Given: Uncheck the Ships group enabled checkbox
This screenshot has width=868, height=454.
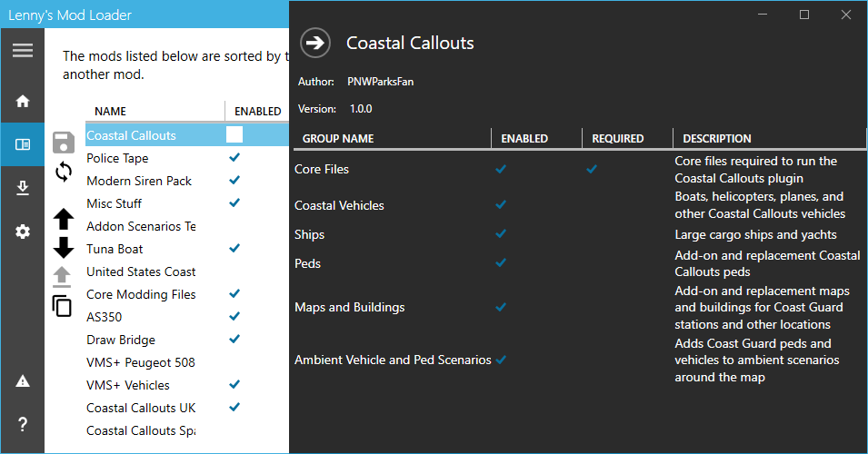Looking at the screenshot, I should tap(501, 234).
